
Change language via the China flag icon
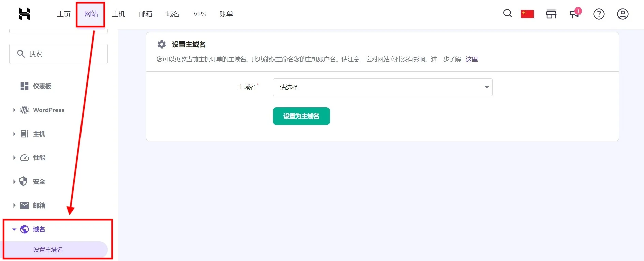pos(527,14)
